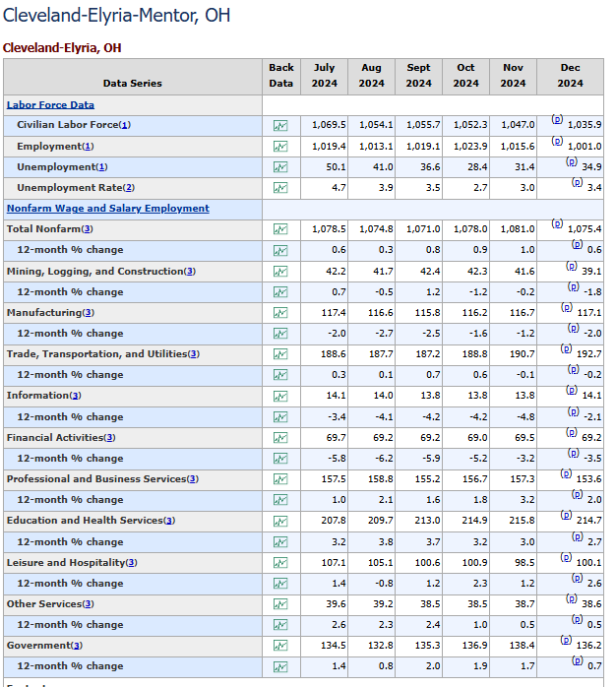Viewport: 616px width, 687px height.
Task: Open back data chart for Mining, Logging, and Construction
Action: pos(280,272)
